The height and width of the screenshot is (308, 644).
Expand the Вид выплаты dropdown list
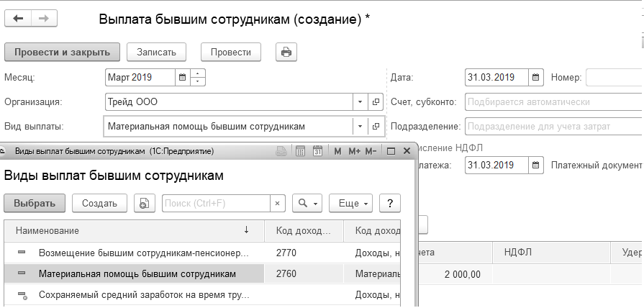(x=360, y=127)
